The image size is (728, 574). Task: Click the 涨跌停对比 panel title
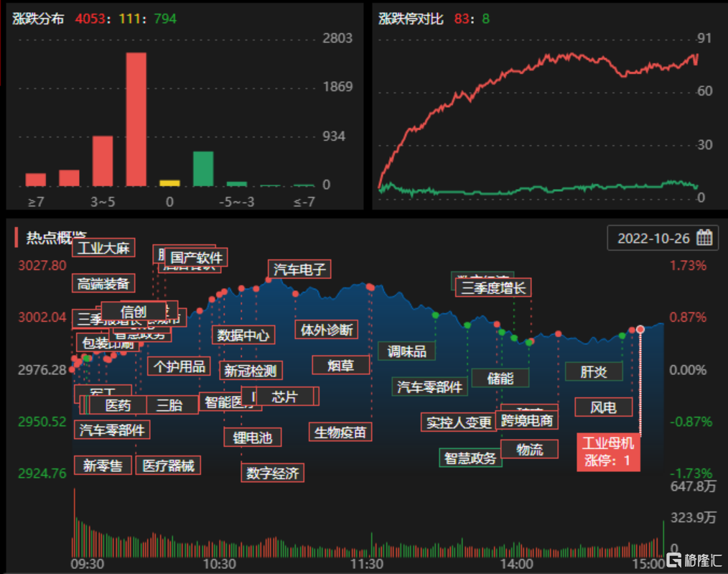411,19
